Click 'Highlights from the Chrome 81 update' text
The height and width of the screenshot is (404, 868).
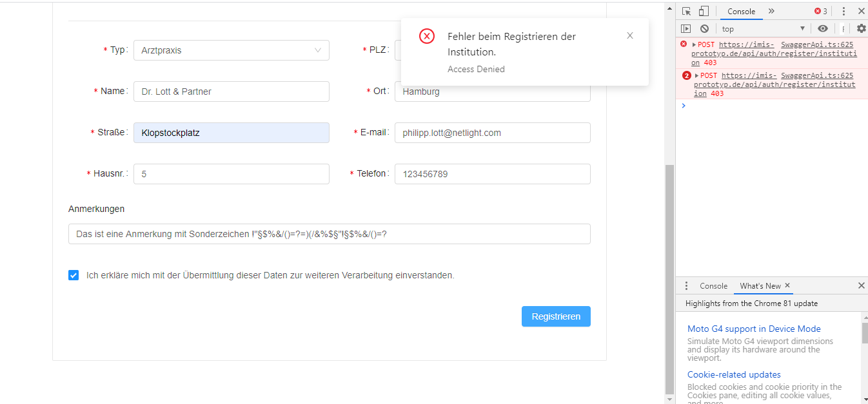point(751,303)
